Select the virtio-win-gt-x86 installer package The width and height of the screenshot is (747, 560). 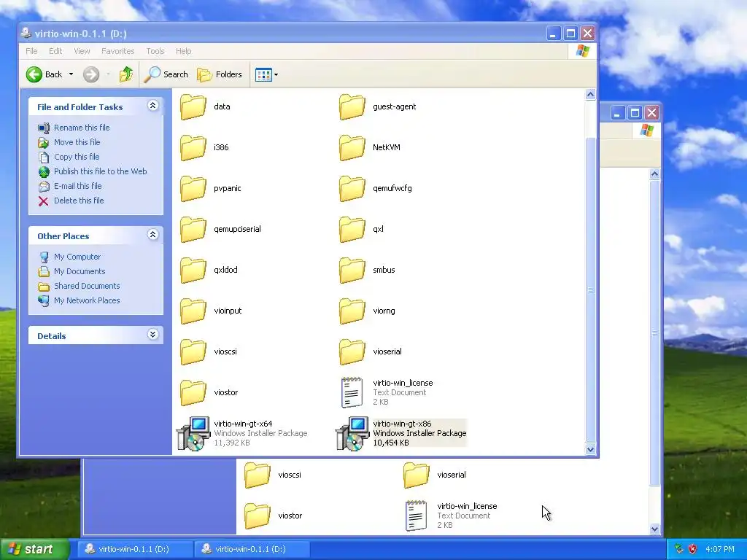coord(401,433)
